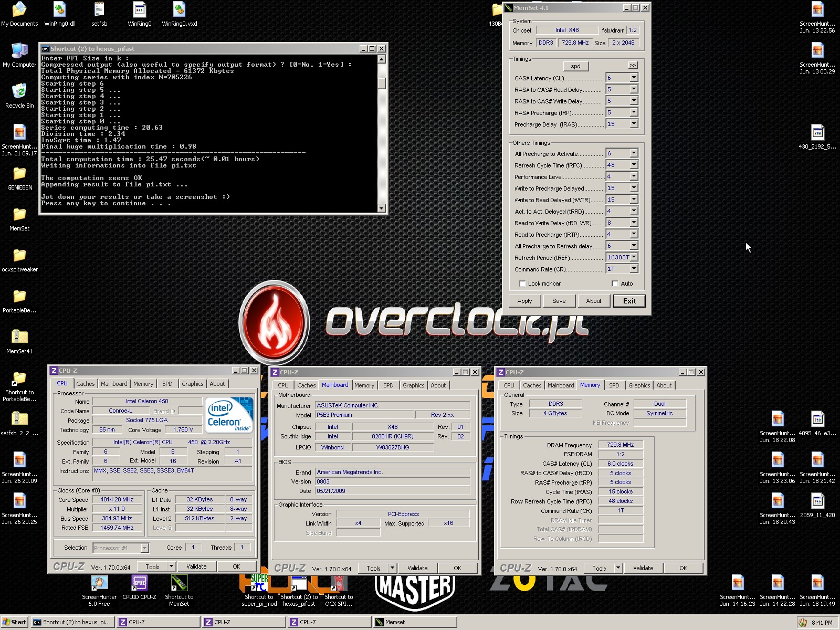Image resolution: width=840 pixels, height=630 pixels.
Task: Switch to Memset taskbar button
Action: (x=415, y=622)
